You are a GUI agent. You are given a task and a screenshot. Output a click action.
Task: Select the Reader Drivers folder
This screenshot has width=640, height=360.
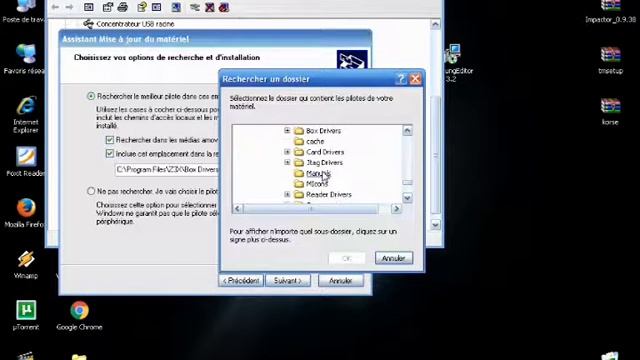329,194
